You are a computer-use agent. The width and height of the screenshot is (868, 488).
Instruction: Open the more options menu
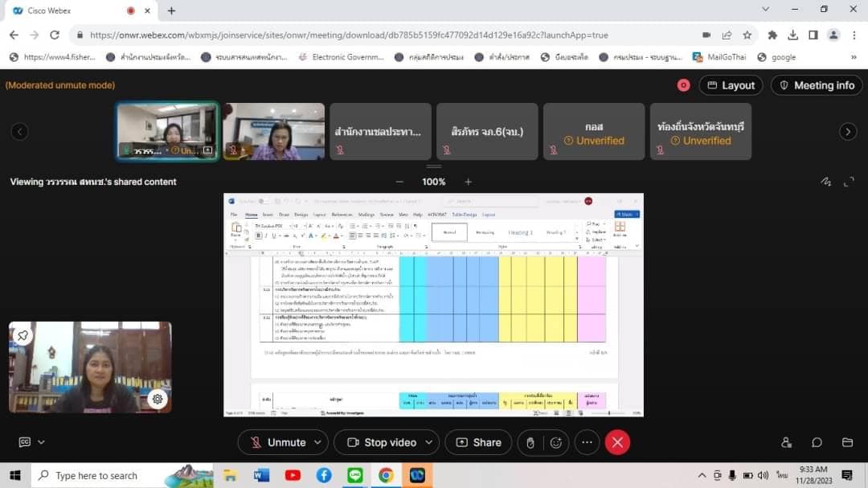coord(587,443)
